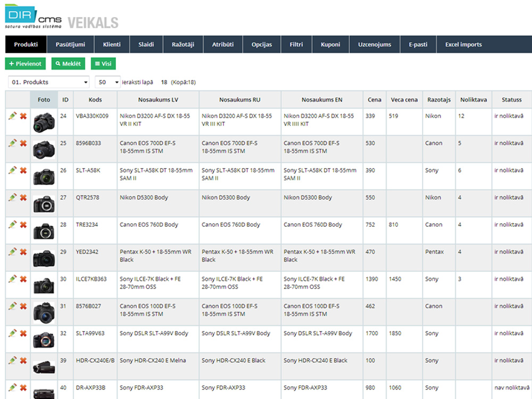Open the records-per-page dropdown showing 50
Viewport: 532px width, 399px height.
click(x=107, y=82)
